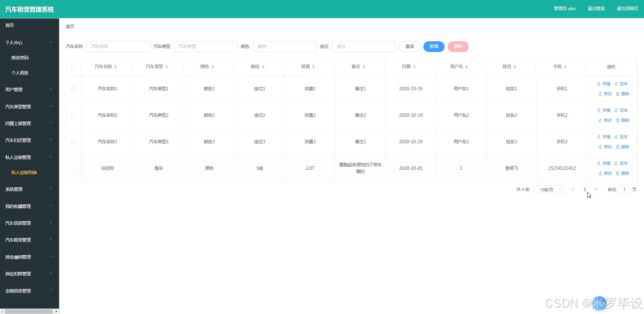Sort by 备注 column arrows
Screen dimensions: 644x314
364,67
